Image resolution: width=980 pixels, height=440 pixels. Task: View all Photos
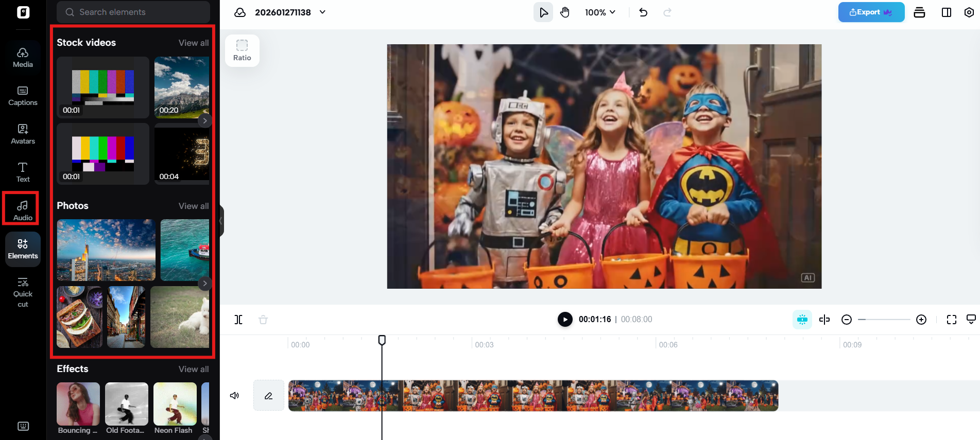pos(194,206)
